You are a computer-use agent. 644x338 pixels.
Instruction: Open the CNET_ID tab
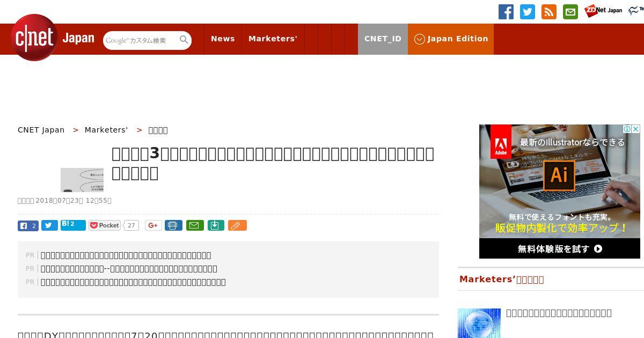point(383,39)
